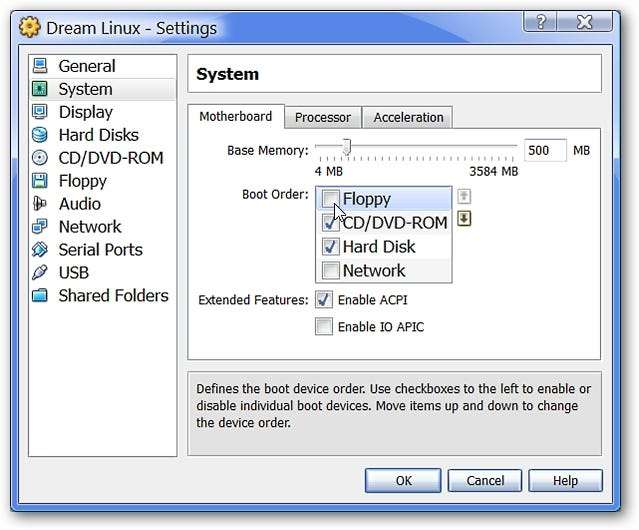Click the 500 MB memory input field
The width and height of the screenshot is (639, 530).
point(545,150)
